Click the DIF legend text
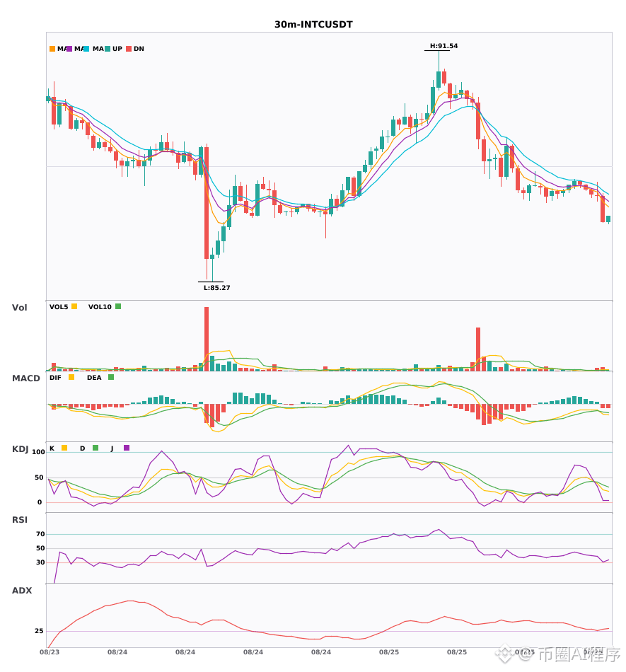 [55, 378]
